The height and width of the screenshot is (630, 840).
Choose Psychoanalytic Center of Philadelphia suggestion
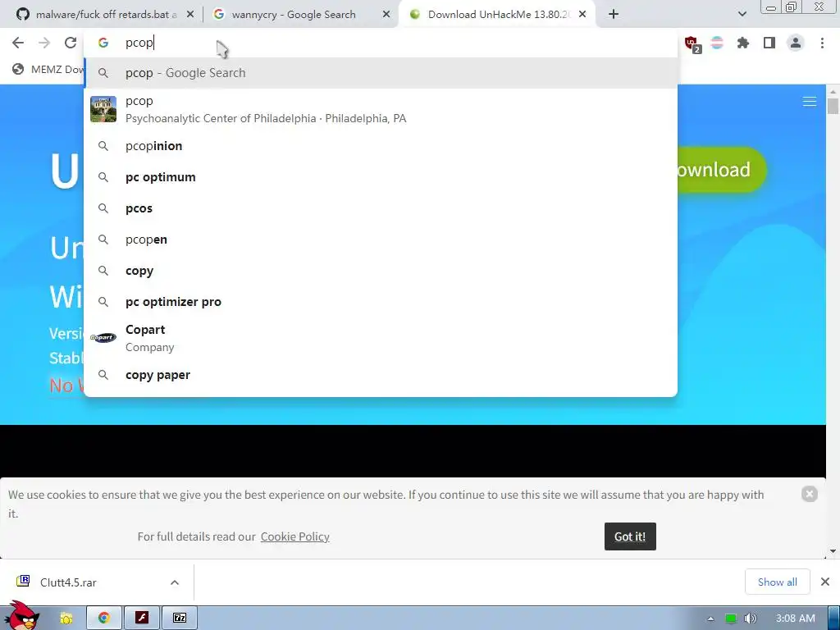[381, 109]
